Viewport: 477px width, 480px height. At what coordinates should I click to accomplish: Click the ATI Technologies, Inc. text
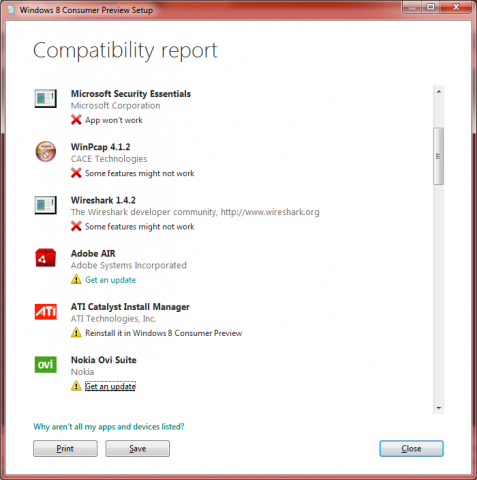pos(113,319)
